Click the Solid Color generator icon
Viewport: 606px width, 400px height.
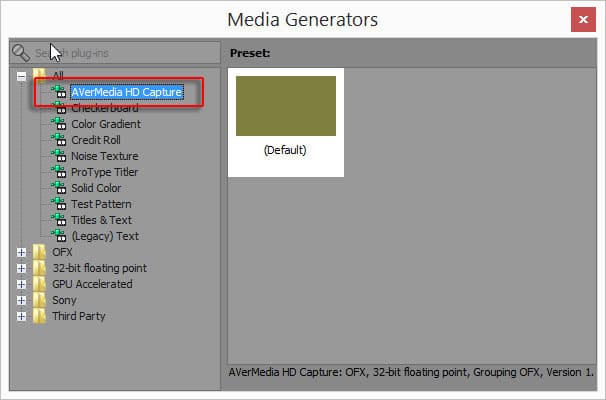pos(59,188)
